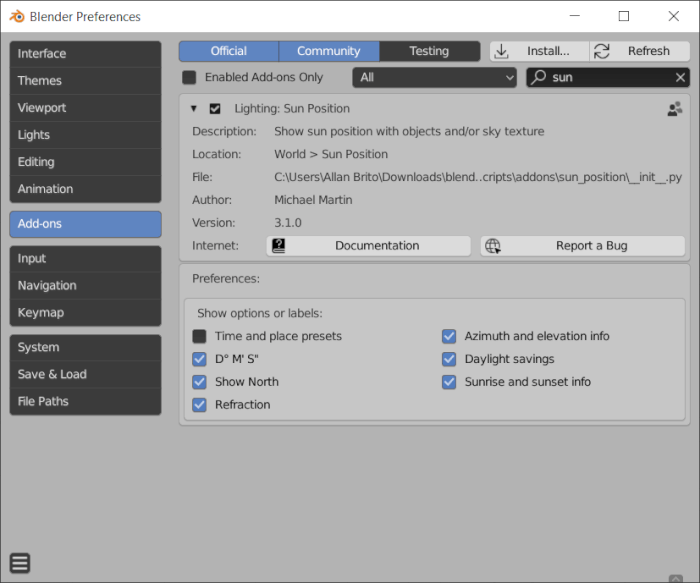This screenshot has height=583, width=700.
Task: Toggle the Official add-ons filter
Action: [x=229, y=51]
